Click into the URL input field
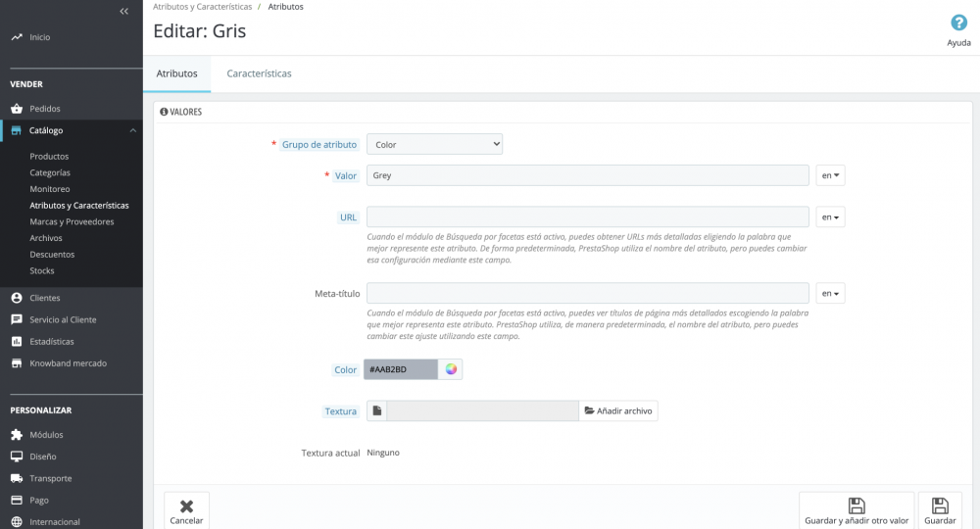The width and height of the screenshot is (980, 529). 588,216
